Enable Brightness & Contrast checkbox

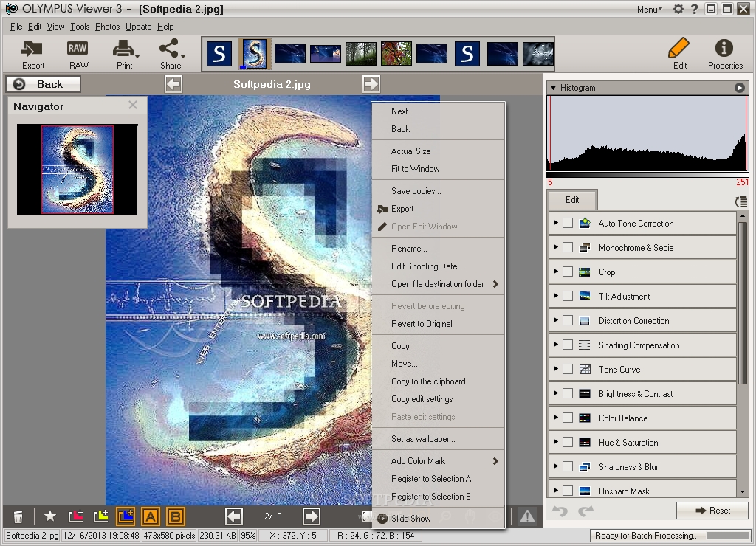coord(568,393)
